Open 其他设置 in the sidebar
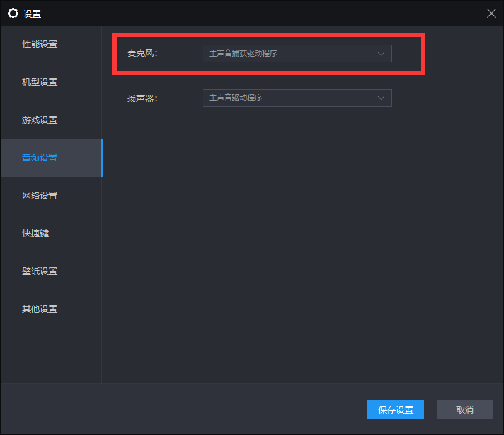Screen dimensions: 504x435 pos(40,309)
